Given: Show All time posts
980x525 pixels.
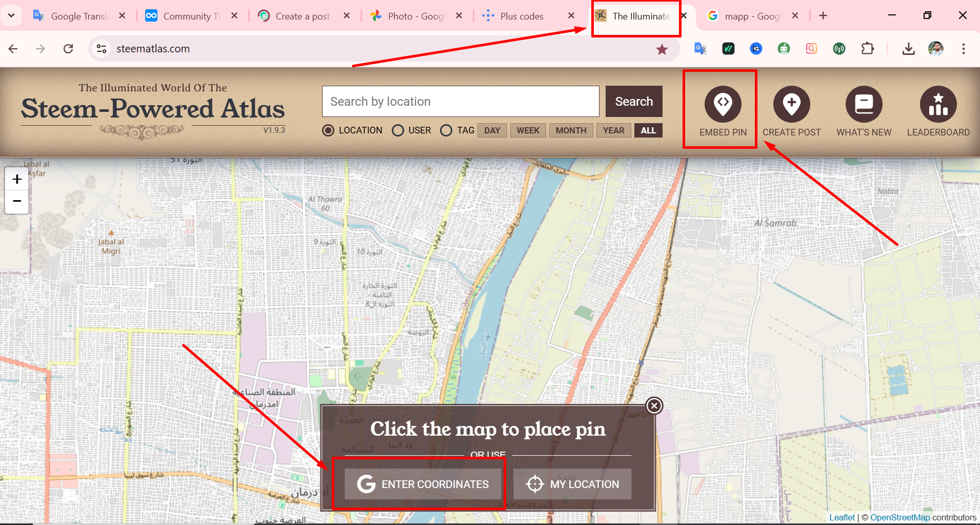Looking at the screenshot, I should (x=648, y=130).
